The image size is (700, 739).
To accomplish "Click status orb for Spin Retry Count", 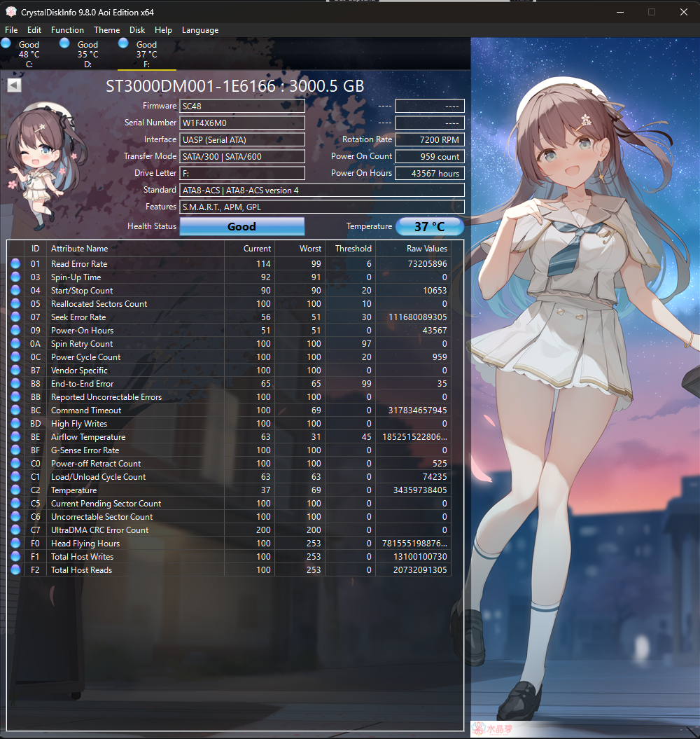I will coord(15,343).
